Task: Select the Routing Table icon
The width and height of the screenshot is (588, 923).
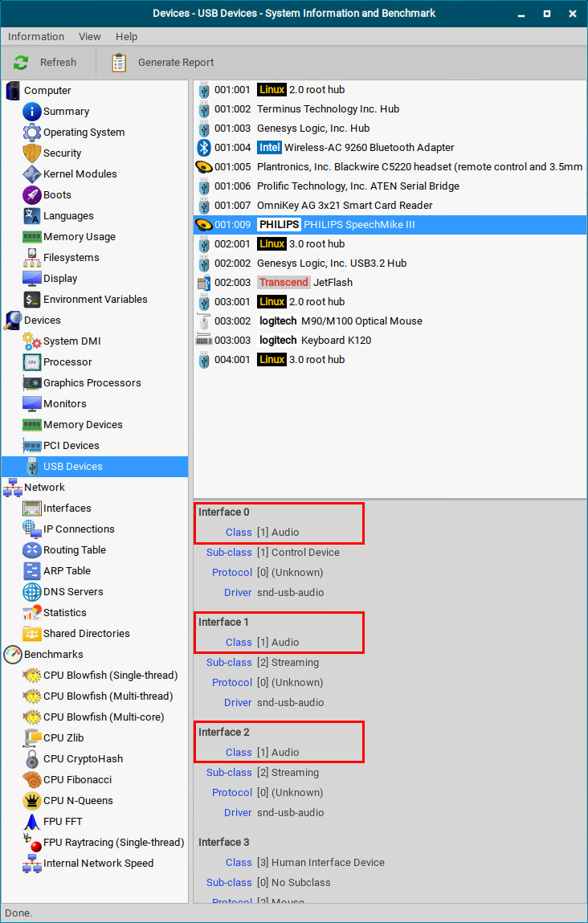Action: click(x=32, y=549)
